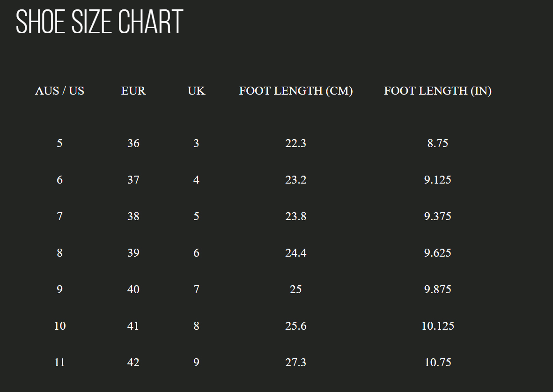Click the 9.375 inch foot length value

point(437,216)
